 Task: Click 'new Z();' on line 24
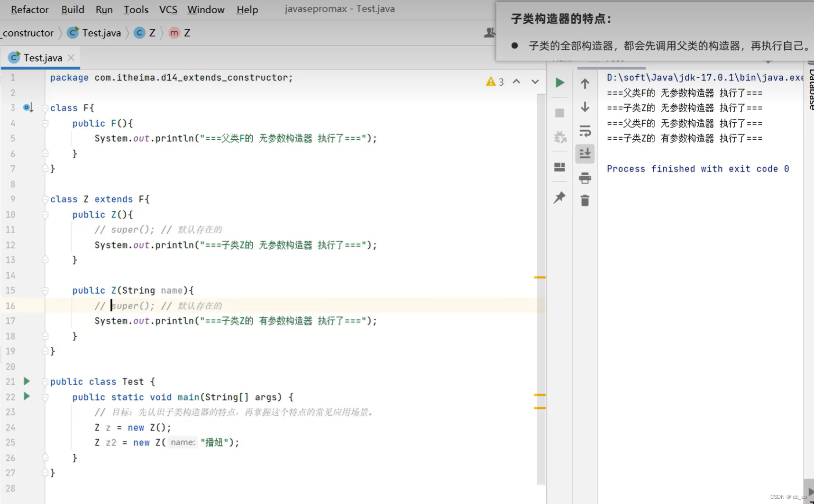click(149, 428)
